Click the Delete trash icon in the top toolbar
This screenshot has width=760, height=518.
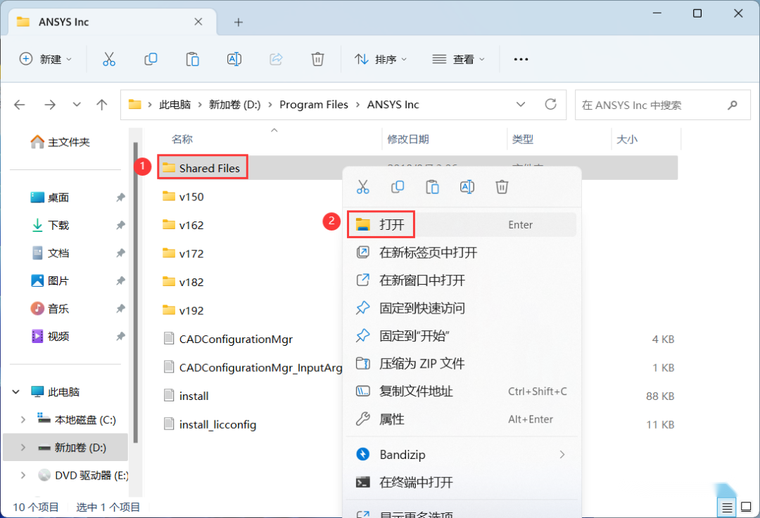coord(317,59)
